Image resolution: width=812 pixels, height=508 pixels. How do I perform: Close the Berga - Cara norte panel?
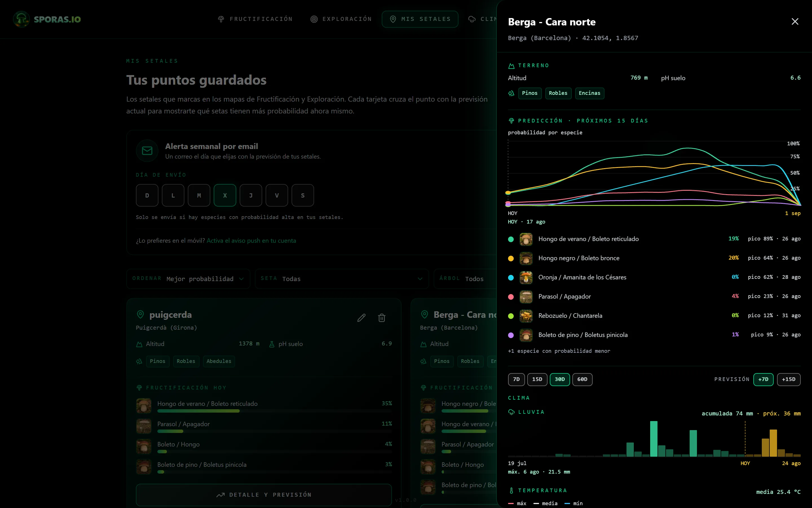795,21
